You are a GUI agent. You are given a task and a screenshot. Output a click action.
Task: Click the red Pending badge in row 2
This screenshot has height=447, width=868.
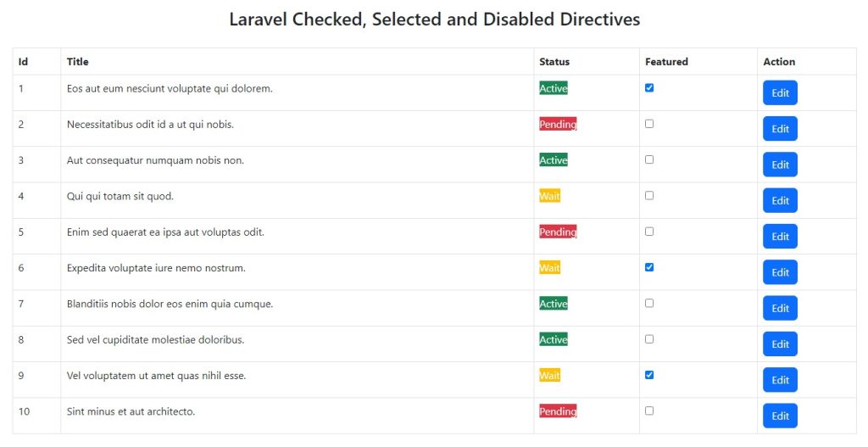558,125
